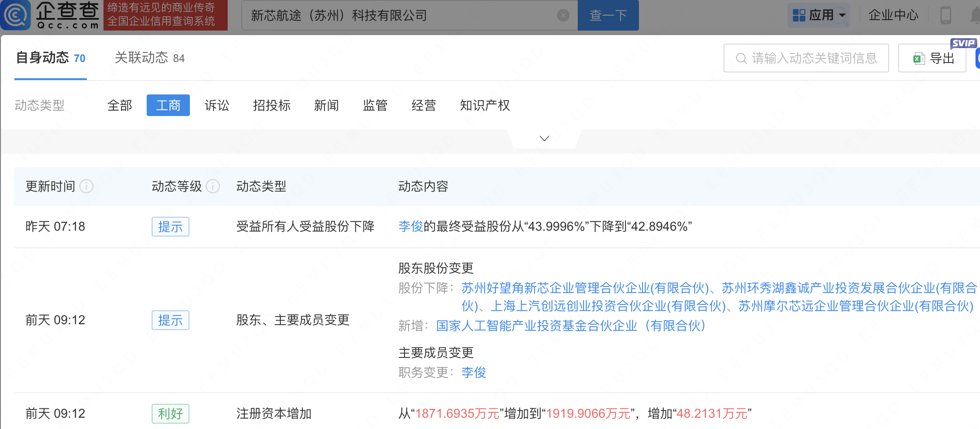Click the info icon beside 动态等级
980x429 pixels.
point(213,186)
